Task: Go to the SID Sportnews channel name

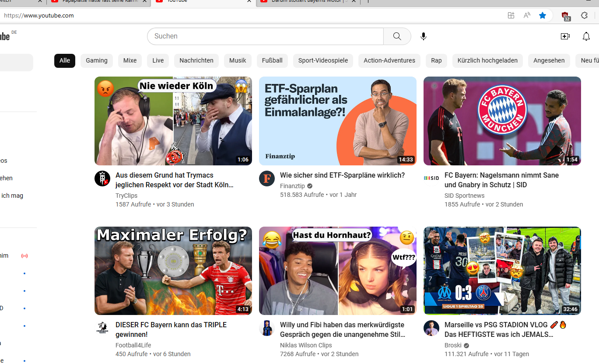Action: point(465,196)
